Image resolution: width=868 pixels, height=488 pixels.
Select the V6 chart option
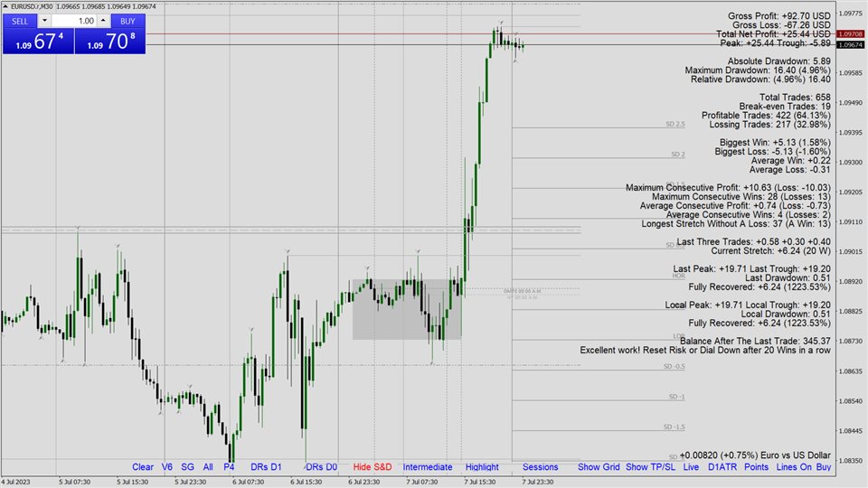(167, 467)
